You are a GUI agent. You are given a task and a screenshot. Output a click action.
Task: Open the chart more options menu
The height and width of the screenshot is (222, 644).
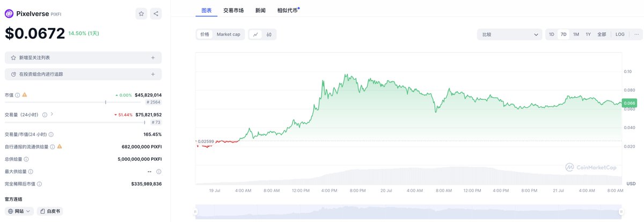[x=636, y=34]
